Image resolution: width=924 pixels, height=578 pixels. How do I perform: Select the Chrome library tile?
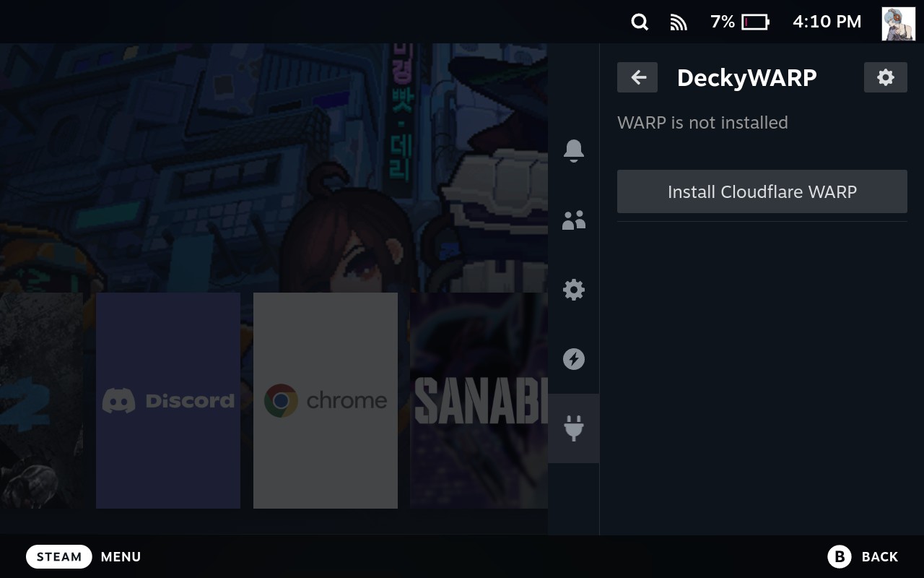click(326, 400)
